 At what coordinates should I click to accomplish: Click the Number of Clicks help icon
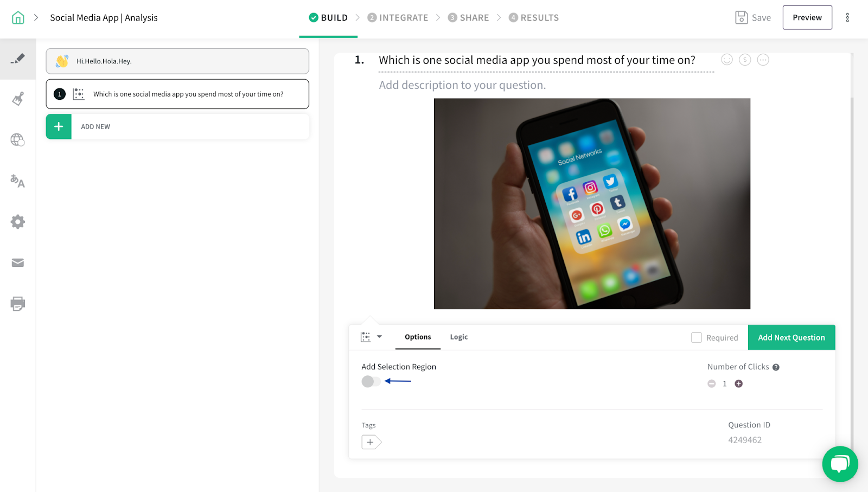[776, 367]
